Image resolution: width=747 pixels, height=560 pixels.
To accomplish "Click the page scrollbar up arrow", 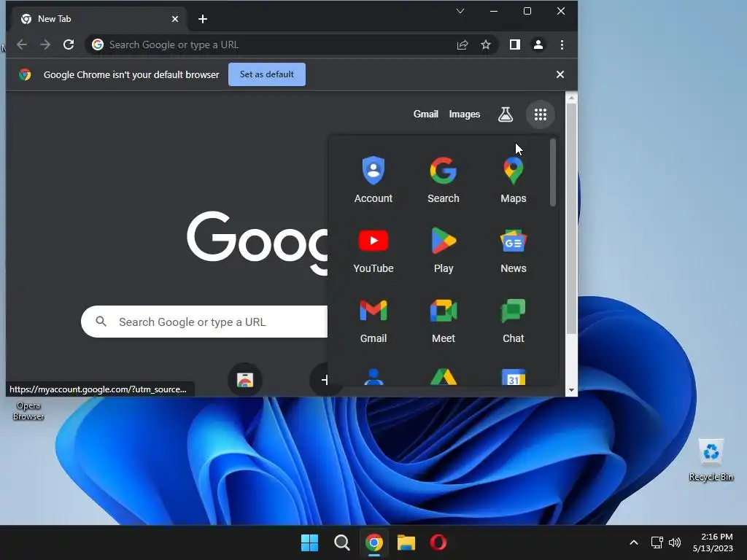I will 571,98.
